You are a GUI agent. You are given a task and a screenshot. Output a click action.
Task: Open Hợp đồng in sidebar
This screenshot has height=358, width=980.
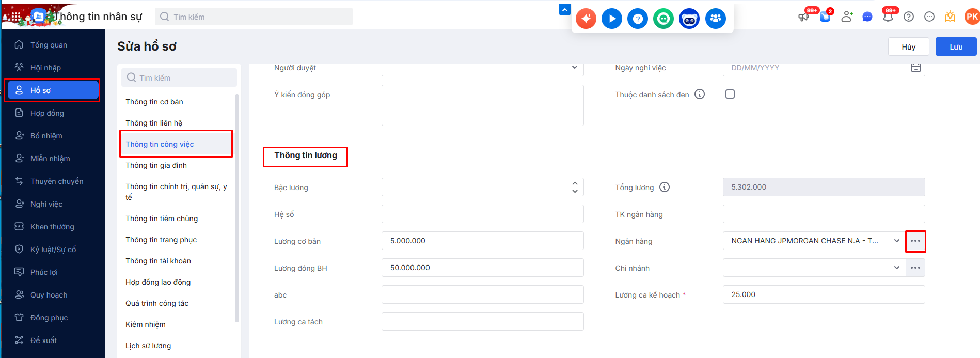tap(54, 113)
